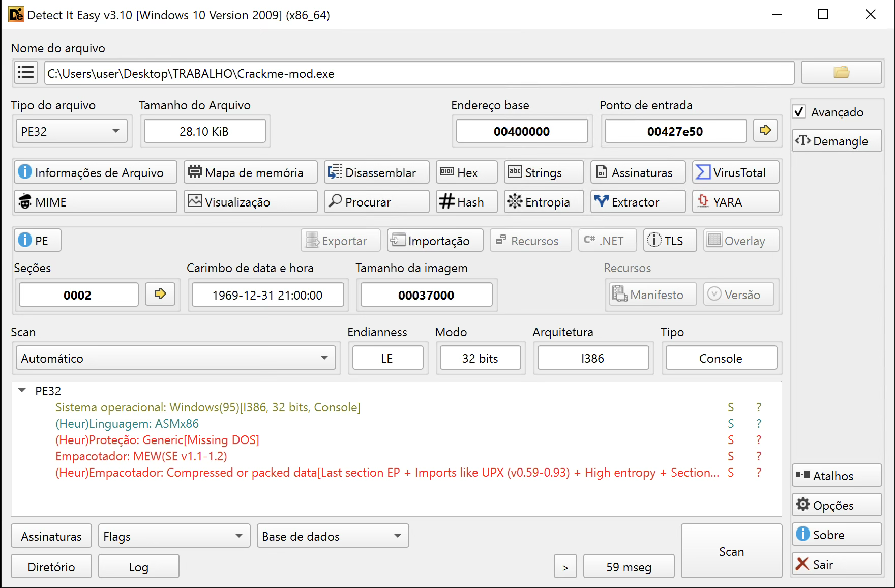895x588 pixels.
Task: Open the PE header viewer
Action: pos(38,240)
